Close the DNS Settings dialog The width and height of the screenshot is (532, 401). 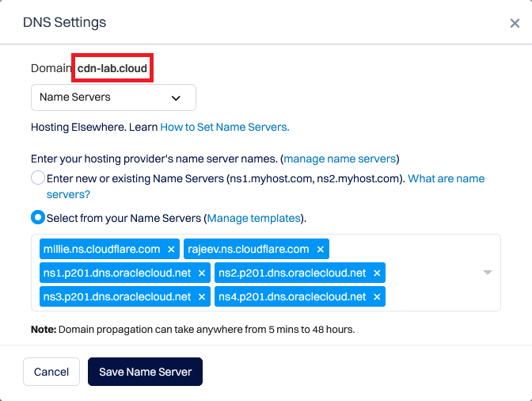tap(515, 24)
